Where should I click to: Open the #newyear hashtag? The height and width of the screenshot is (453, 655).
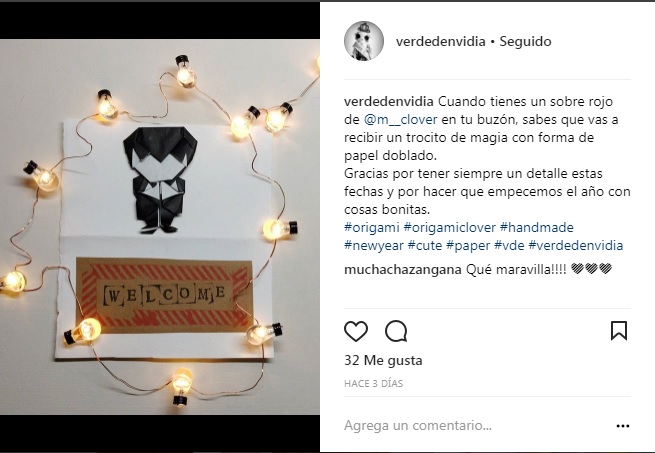374,245
